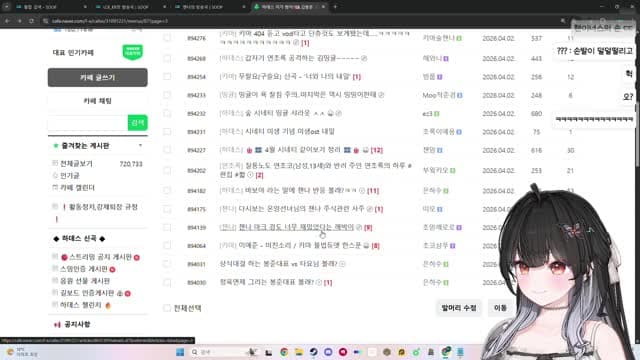This screenshot has width=640, height=360.
Task: Click the browser forward arrow
Action: pos(19,21)
